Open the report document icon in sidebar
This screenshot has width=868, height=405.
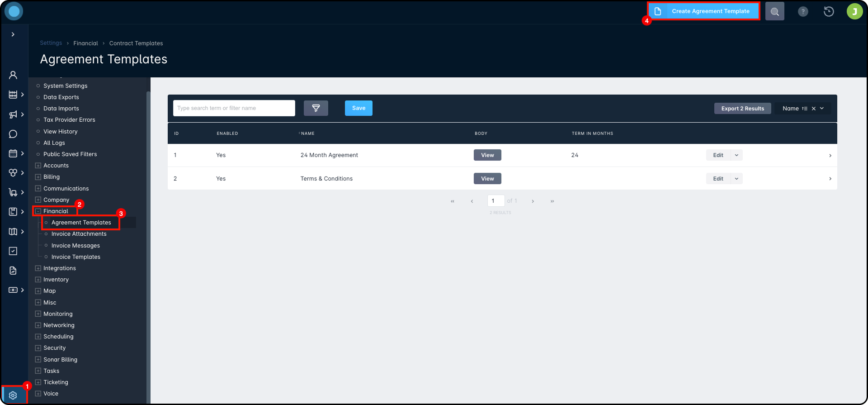coord(13,271)
